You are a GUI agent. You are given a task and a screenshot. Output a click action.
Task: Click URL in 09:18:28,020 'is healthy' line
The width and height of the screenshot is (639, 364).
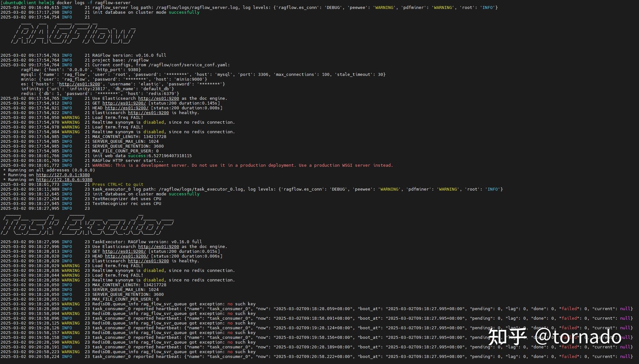[x=148, y=261]
